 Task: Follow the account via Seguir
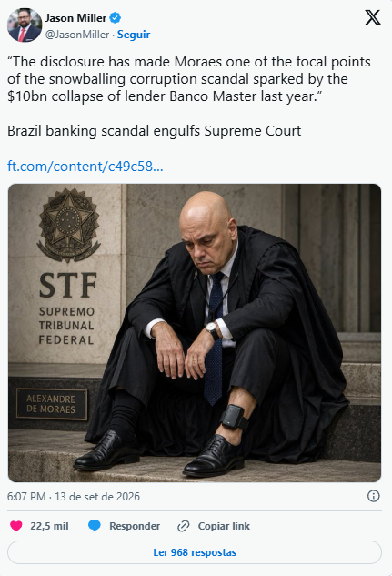[134, 35]
